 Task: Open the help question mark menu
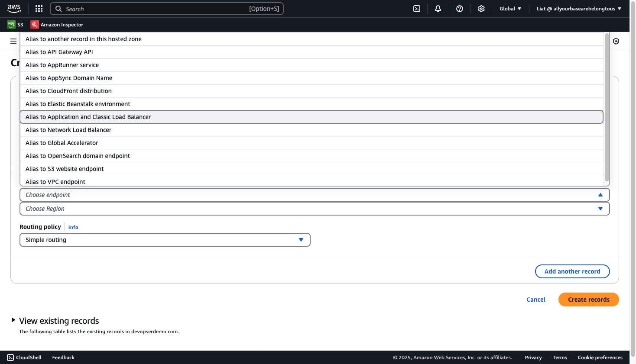[x=460, y=9]
